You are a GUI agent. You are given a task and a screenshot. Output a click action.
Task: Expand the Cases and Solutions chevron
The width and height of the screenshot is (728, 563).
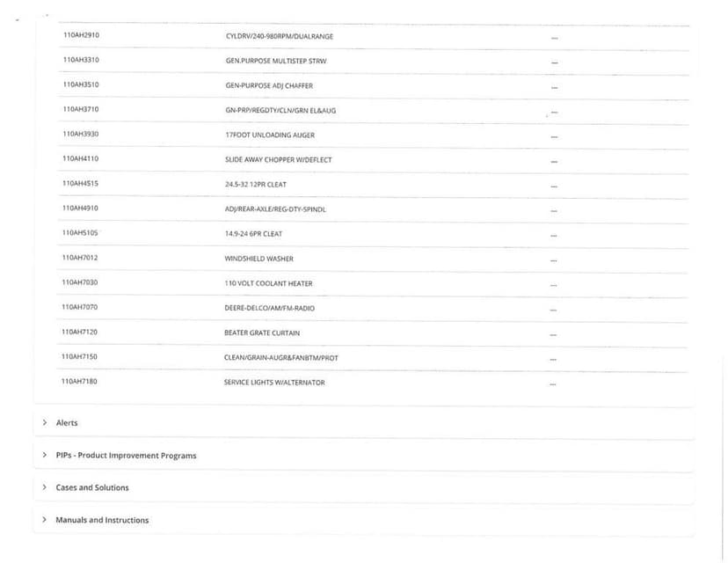[x=45, y=487]
